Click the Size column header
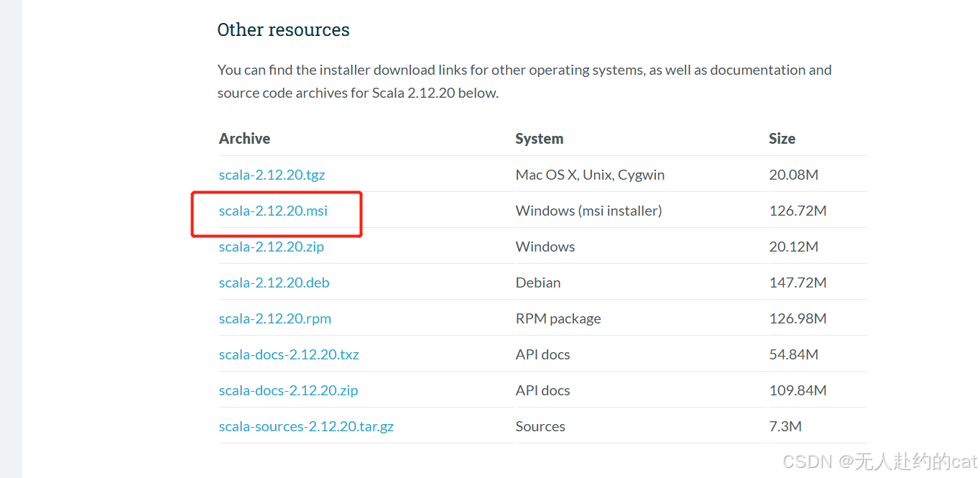The image size is (980, 478). pyautogui.click(x=782, y=138)
